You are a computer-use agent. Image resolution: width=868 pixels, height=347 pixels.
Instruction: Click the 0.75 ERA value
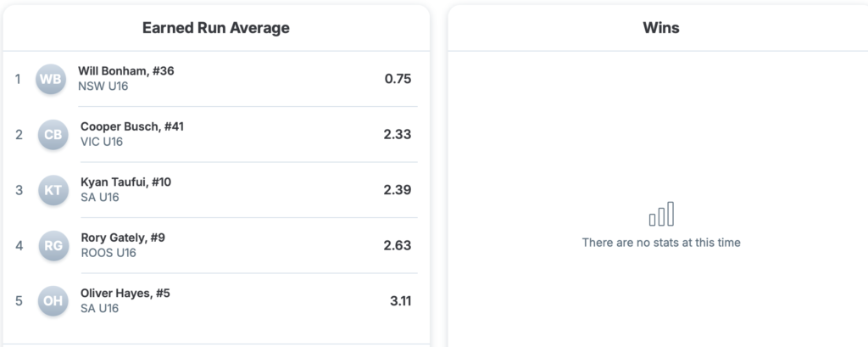point(398,79)
